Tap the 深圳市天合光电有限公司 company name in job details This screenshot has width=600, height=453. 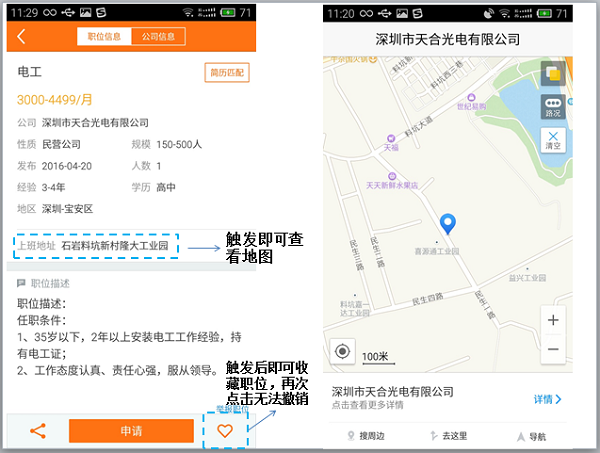tap(95, 123)
